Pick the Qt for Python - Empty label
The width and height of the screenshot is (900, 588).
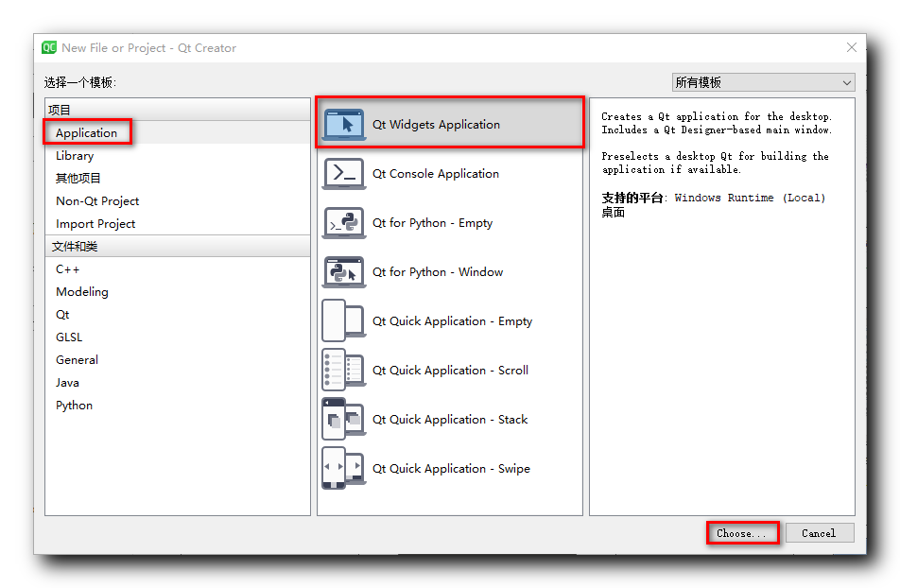[432, 223]
